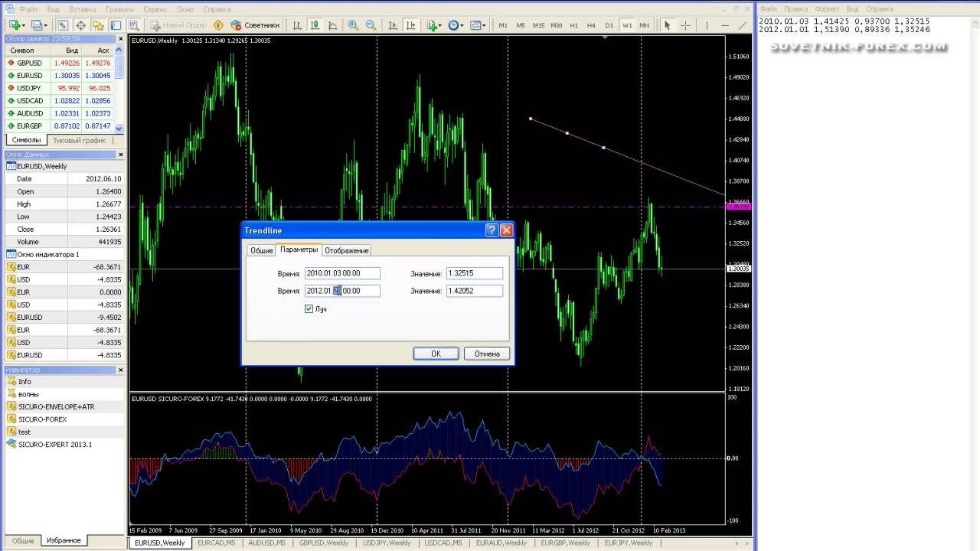Select the M15 timeframe button
Screen dimensions: 980x551
538,25
